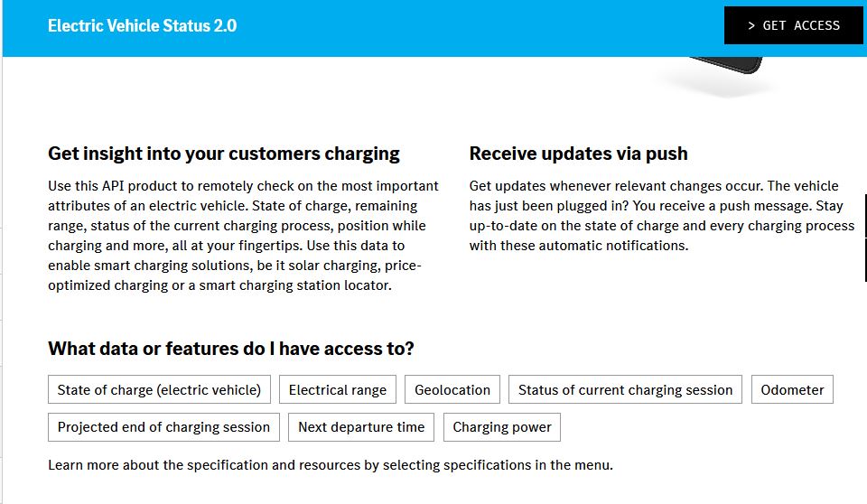Select Projected end of charging session tag
This screenshot has width=867, height=504.
pos(163,427)
